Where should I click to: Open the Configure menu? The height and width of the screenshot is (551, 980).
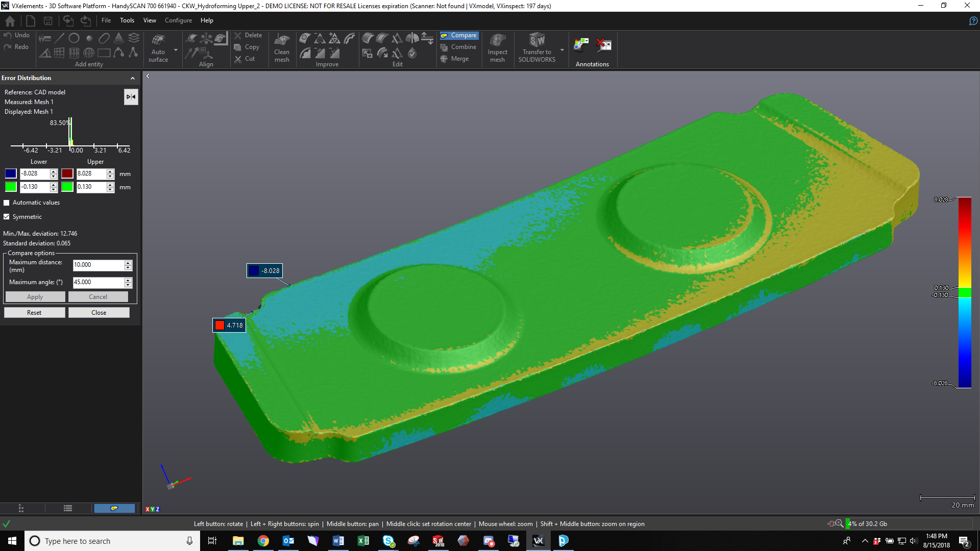[178, 20]
